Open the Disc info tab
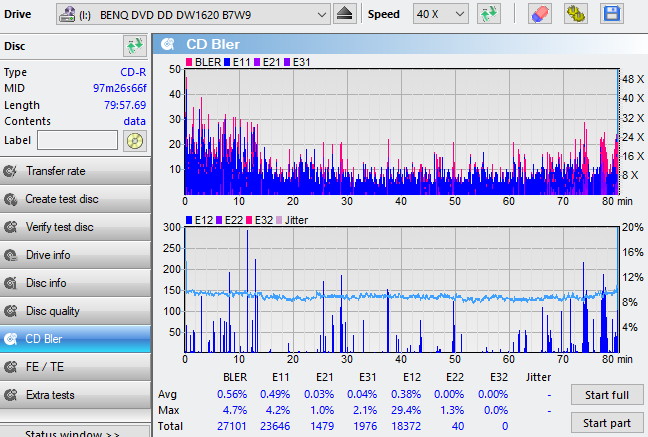Screen dimensions: 648x437 (x=75, y=283)
